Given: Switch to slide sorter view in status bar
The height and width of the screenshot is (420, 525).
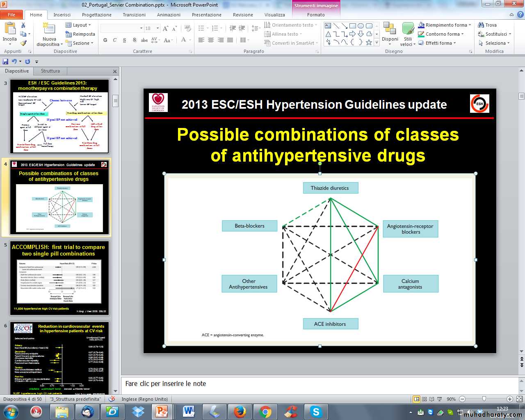Looking at the screenshot, I should point(424,399).
